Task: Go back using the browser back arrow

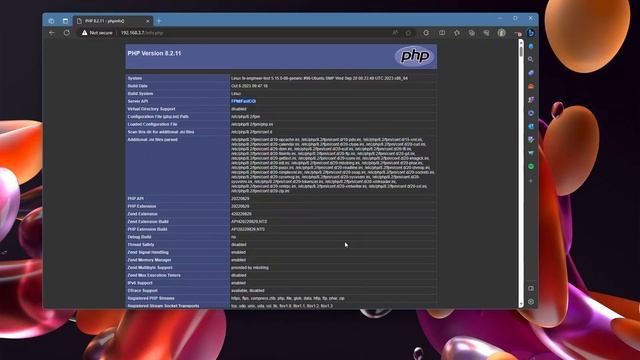Action: pos(52,33)
